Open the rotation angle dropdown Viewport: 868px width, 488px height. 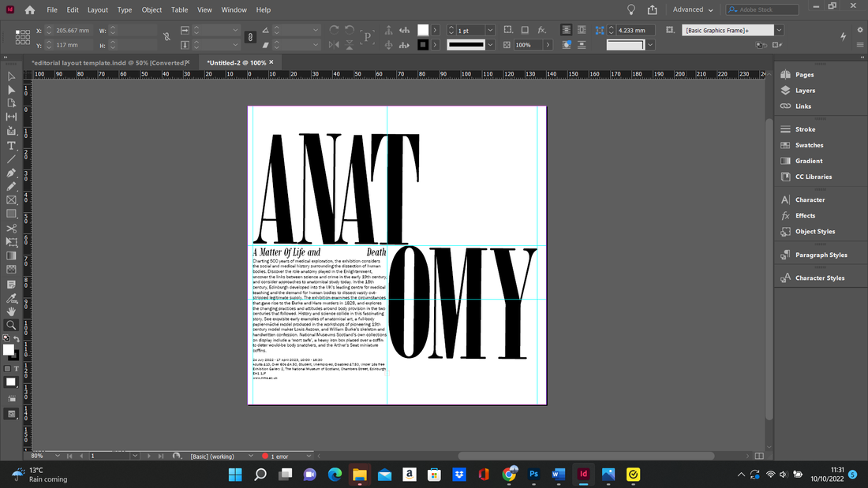[316, 31]
